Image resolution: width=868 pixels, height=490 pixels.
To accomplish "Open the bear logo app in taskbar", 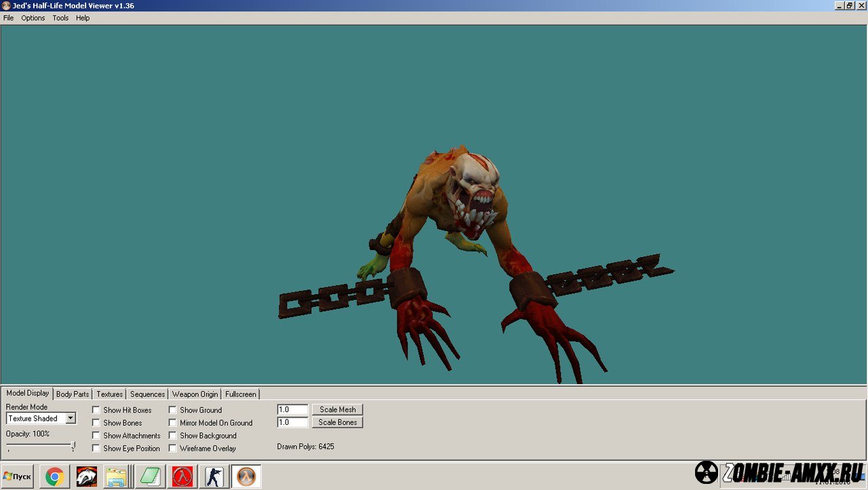I will [86, 477].
